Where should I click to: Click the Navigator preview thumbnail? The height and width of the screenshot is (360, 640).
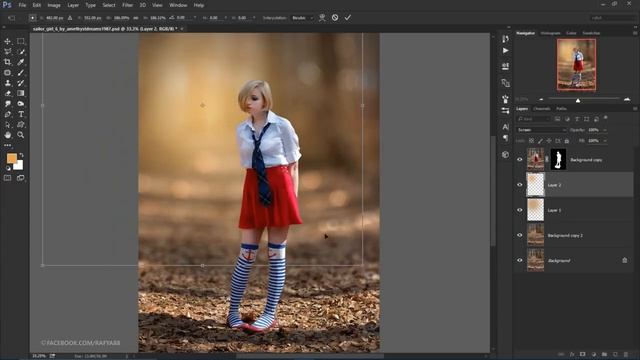pyautogui.click(x=576, y=65)
